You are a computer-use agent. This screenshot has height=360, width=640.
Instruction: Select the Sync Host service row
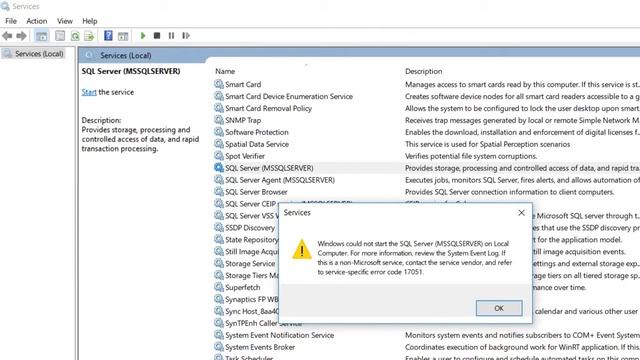point(251,311)
